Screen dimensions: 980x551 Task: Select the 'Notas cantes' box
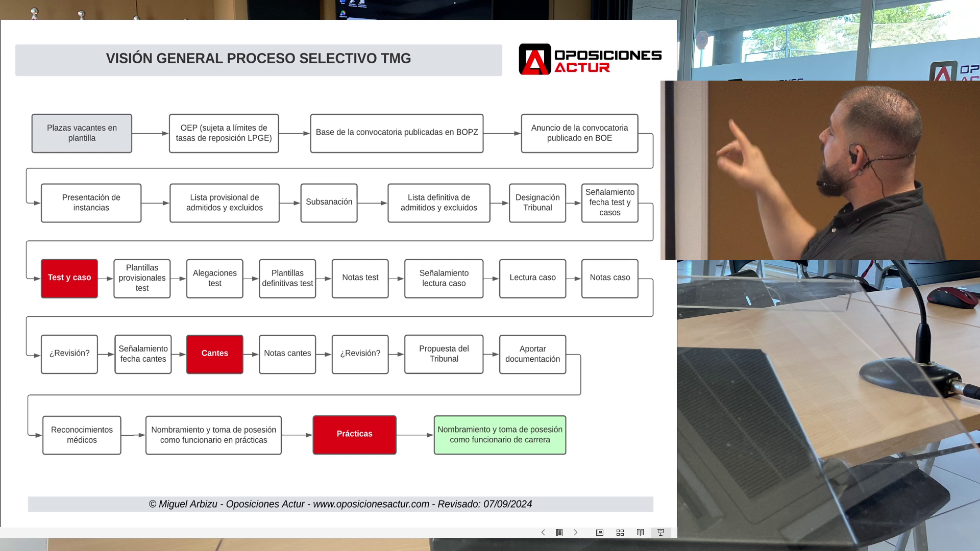click(x=287, y=354)
